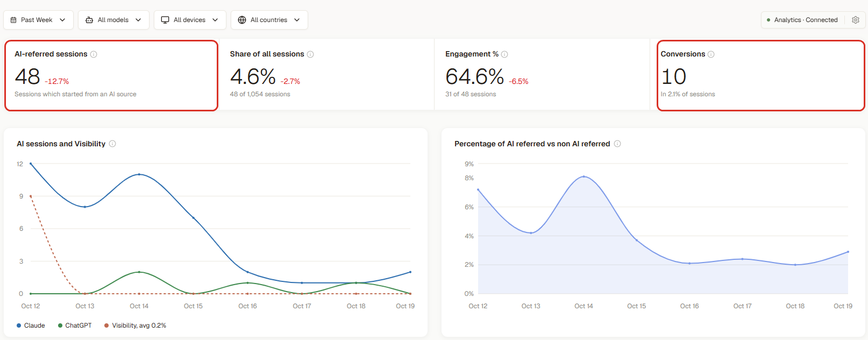The image size is (868, 340).
Task: Click info icon next to AI-referred sessions
Action: 94,54
